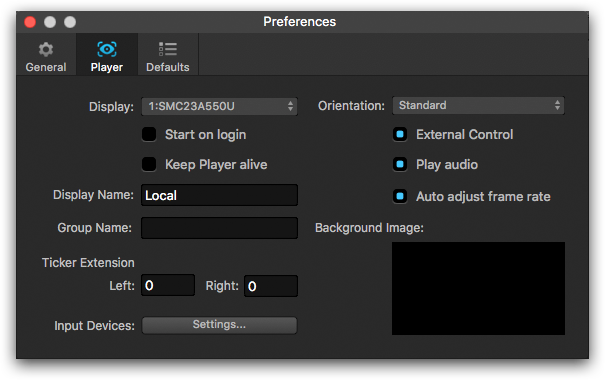Click the Display Name field containing Local
The width and height of the screenshot is (605, 380).
point(219,195)
